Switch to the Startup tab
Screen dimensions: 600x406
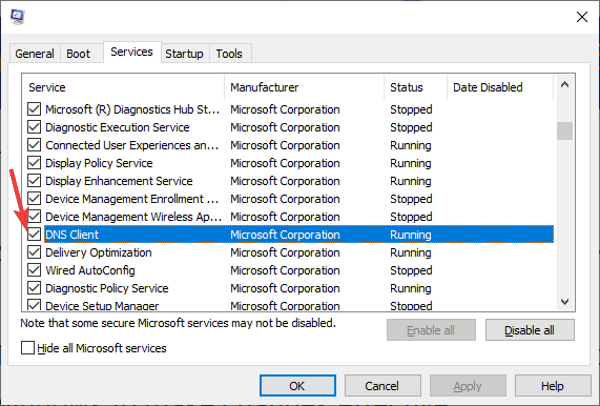pos(184,53)
